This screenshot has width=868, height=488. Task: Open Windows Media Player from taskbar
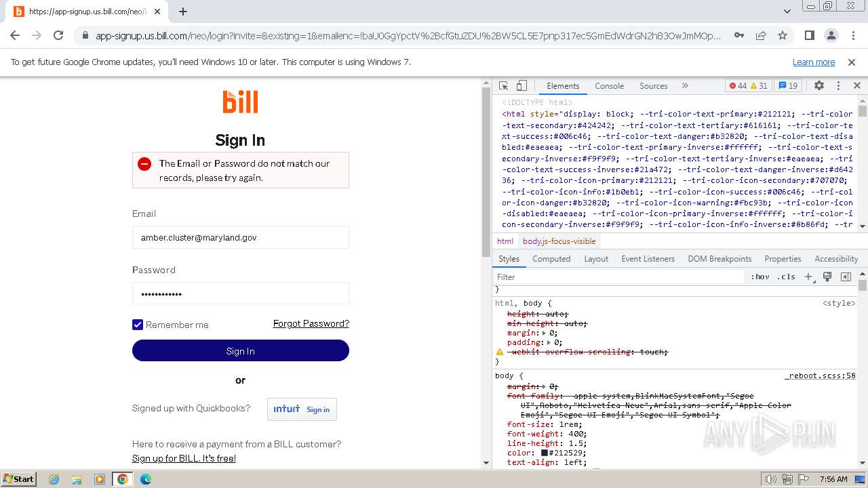click(100, 479)
